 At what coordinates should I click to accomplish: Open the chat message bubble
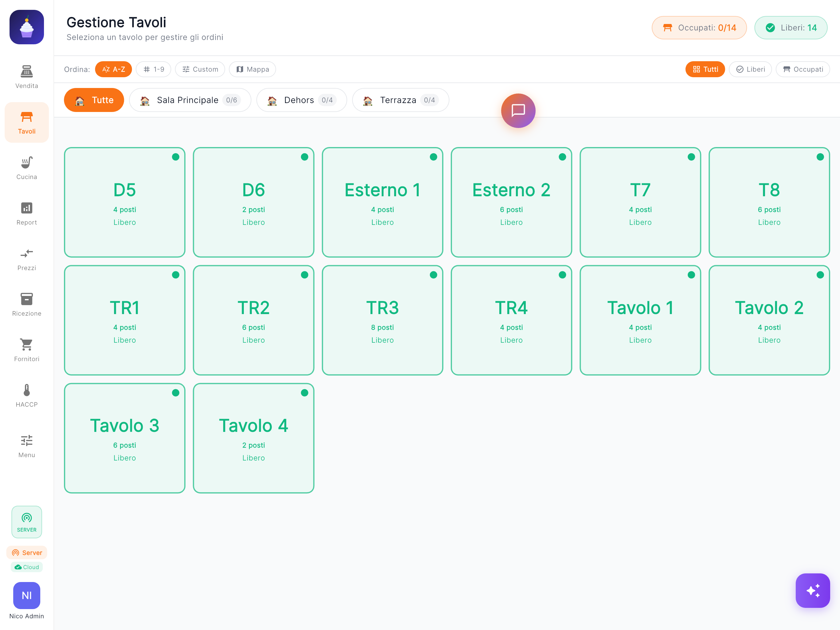click(518, 110)
